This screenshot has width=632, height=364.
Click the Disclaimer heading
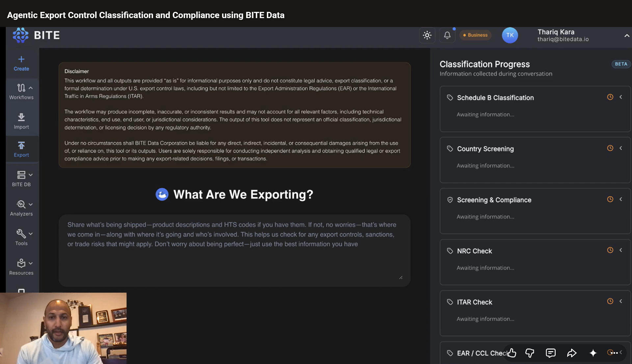click(x=76, y=71)
